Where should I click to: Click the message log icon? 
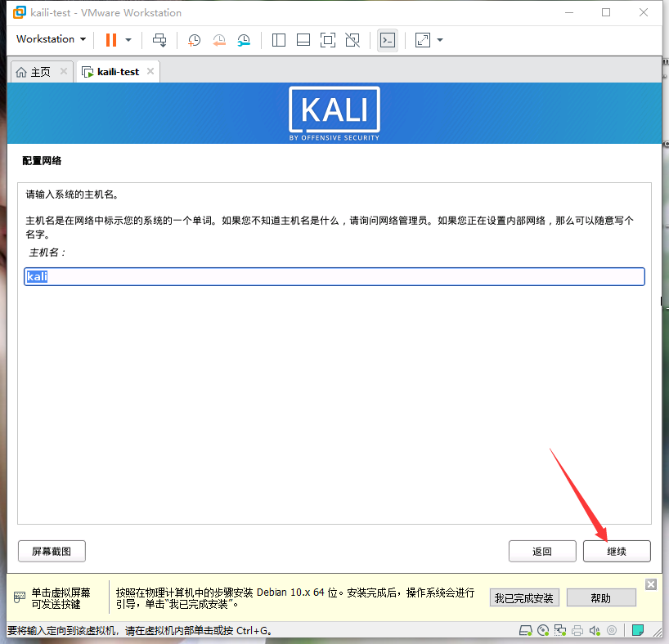click(637, 630)
